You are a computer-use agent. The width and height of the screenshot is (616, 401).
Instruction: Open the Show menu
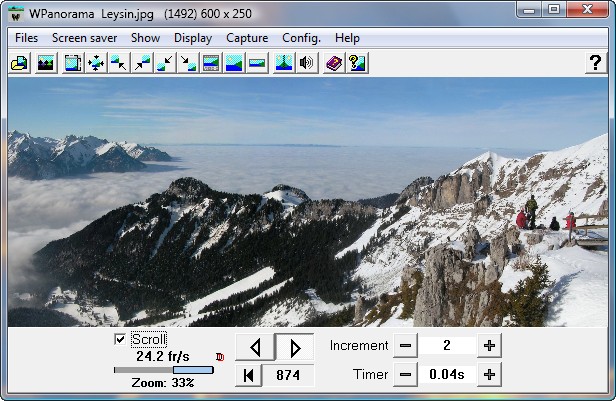tap(145, 38)
